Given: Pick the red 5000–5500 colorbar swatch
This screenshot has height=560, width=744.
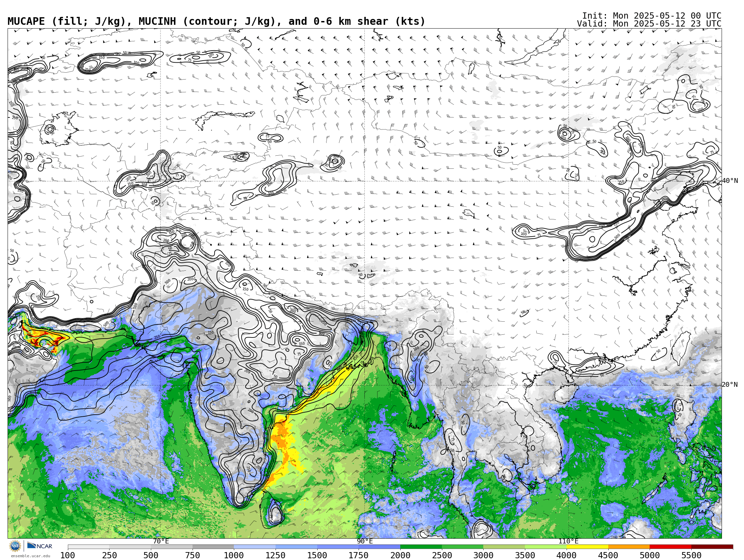Looking at the screenshot, I should pos(670,547).
